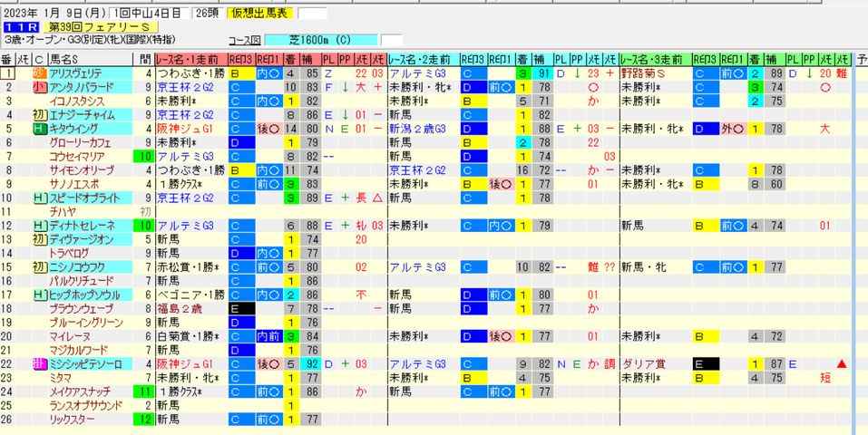Click the 小 badge beside アンタノバラード
The height and width of the screenshot is (435, 868).
point(40,87)
